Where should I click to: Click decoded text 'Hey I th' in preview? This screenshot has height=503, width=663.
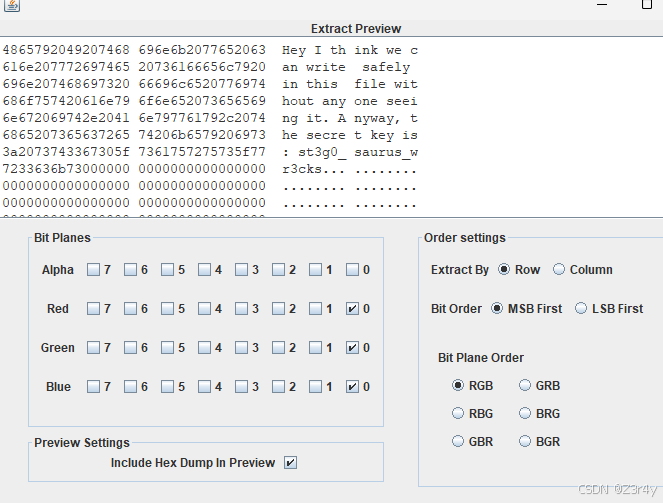click(x=314, y=50)
